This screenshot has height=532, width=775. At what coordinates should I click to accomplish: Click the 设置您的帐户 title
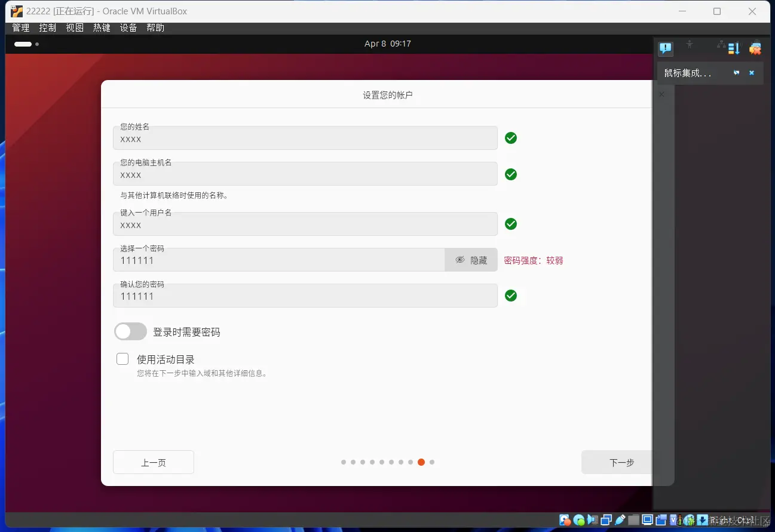point(388,95)
